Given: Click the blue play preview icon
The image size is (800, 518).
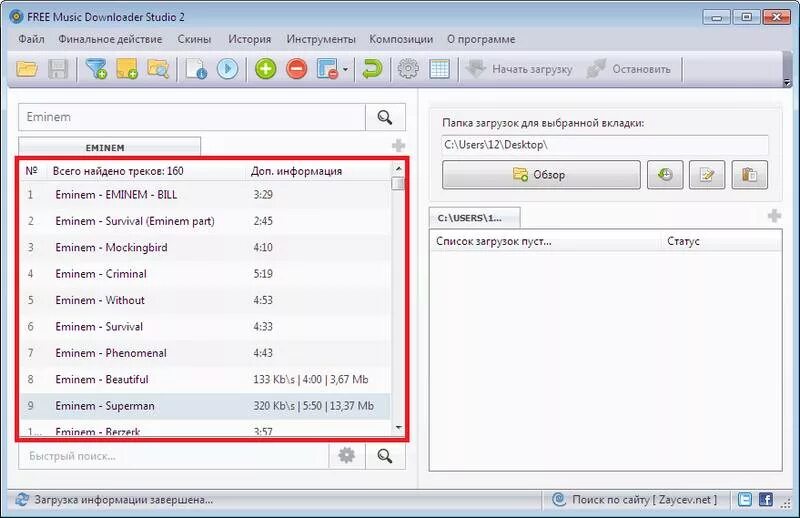Looking at the screenshot, I should tap(228, 69).
